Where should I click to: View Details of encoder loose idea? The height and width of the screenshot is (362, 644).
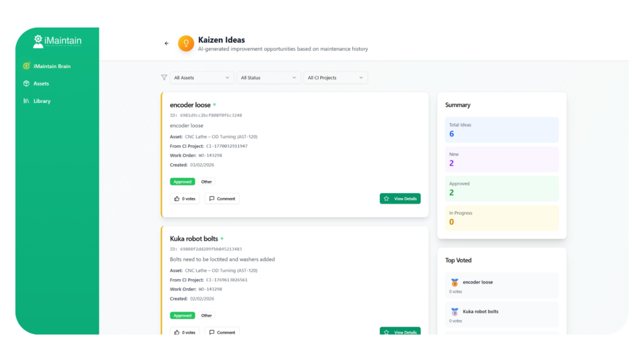[400, 199]
